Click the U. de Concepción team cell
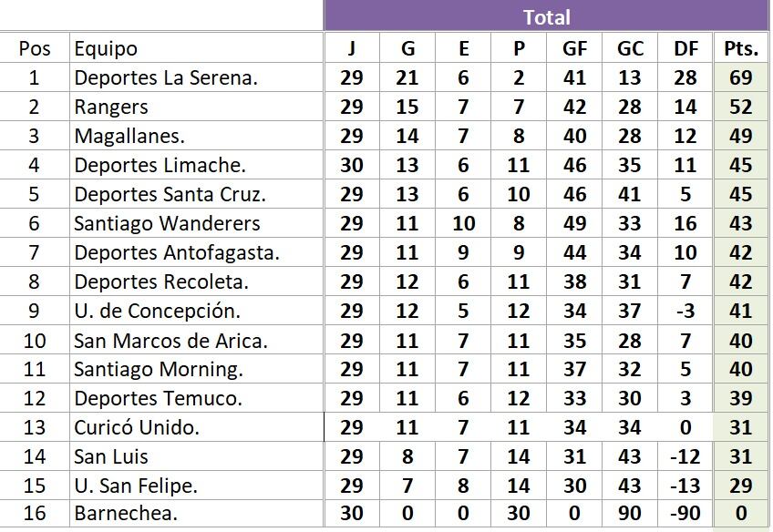 196,311
